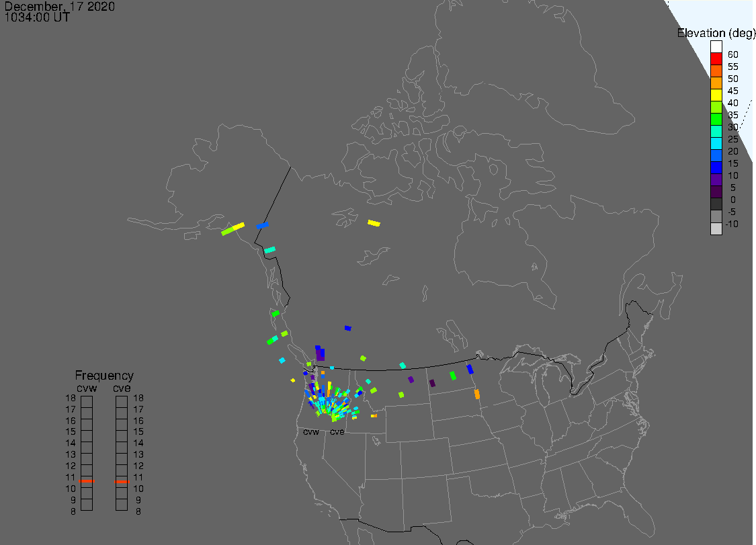Image resolution: width=756 pixels, height=545 pixels.
Task: Select the red frequency marker on cvw bar
Action: pyautogui.click(x=87, y=481)
